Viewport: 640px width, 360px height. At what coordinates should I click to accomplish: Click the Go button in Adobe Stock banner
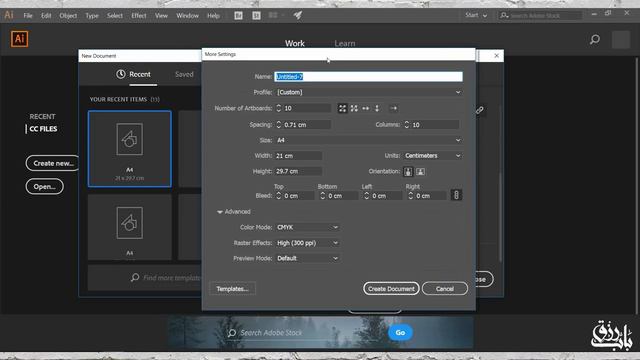coord(400,333)
